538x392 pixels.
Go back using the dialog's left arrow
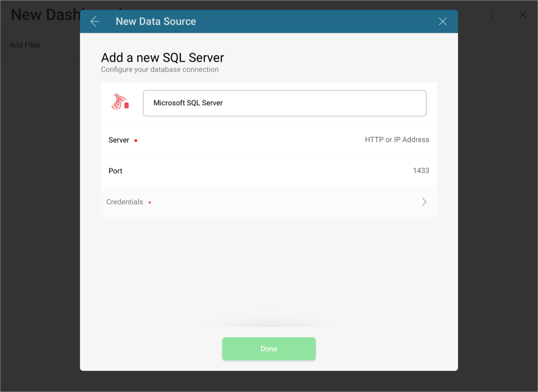94,22
